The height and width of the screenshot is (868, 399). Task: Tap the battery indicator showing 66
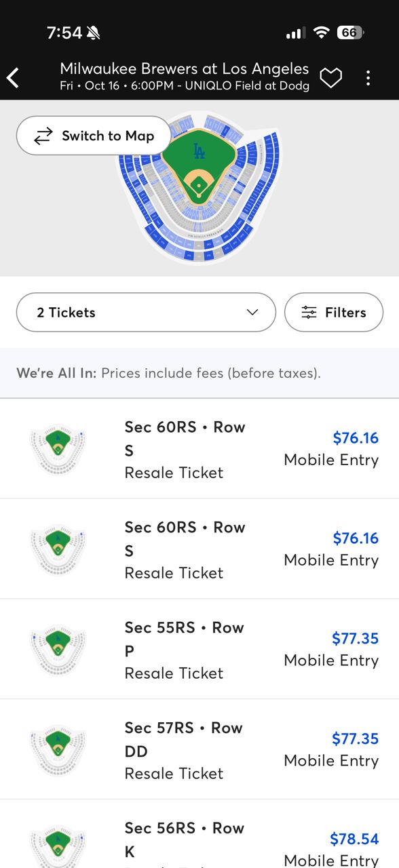[x=350, y=33]
